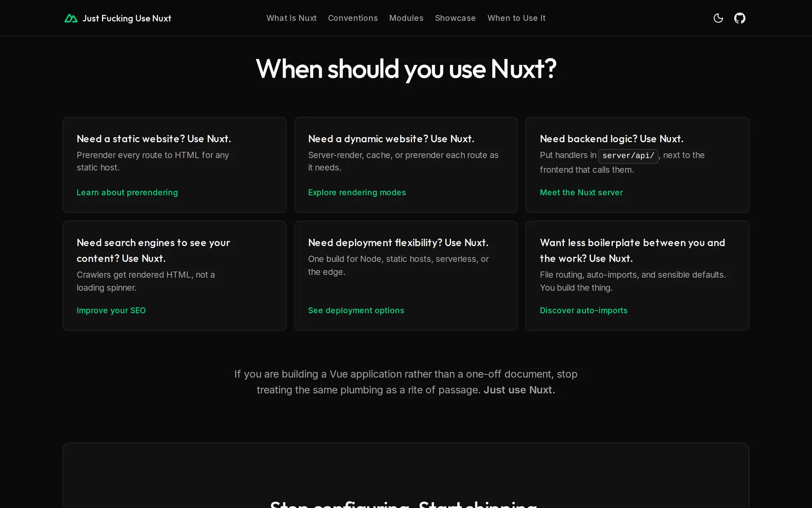Select the Need a static website card
Viewport: 812px width, 508px height.
tap(175, 165)
